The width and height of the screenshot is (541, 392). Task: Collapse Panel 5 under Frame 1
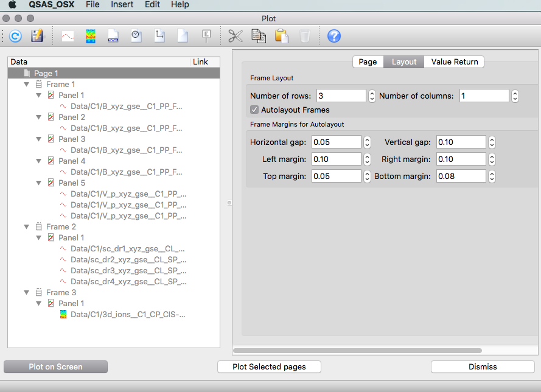pos(38,183)
